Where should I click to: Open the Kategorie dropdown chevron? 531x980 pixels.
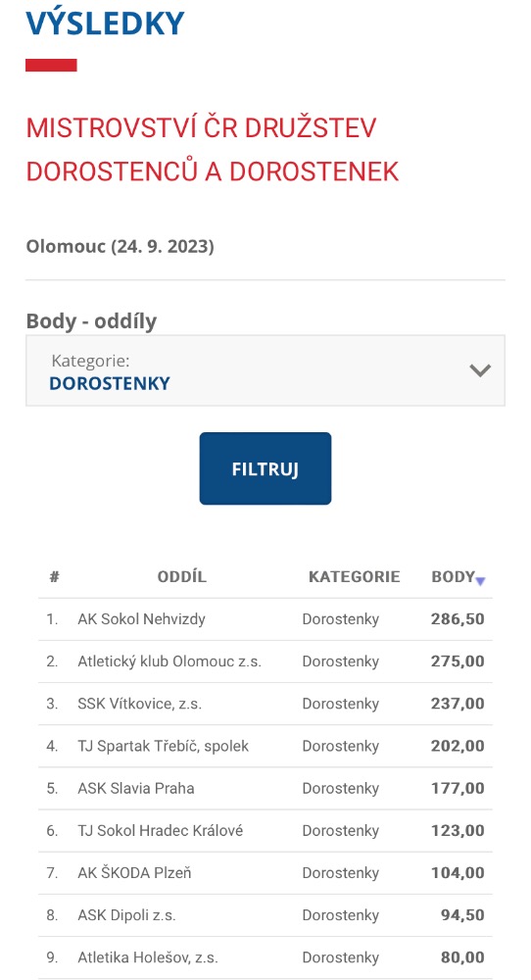point(480,370)
